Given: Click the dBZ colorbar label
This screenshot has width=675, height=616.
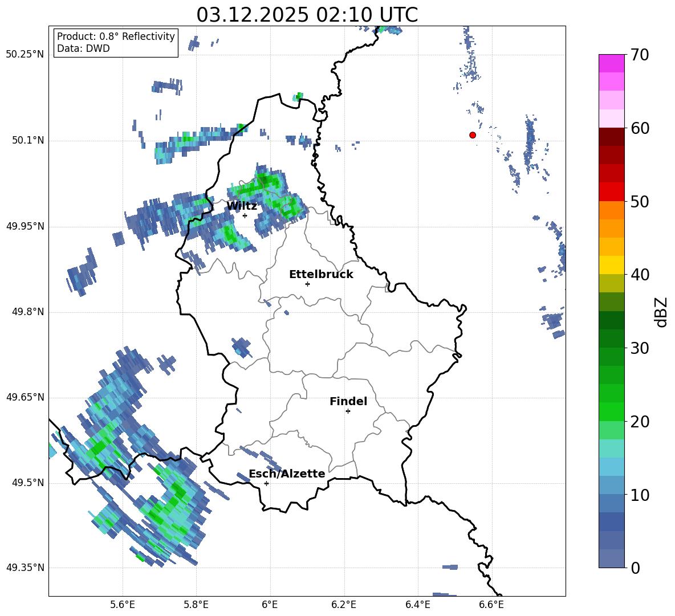Looking at the screenshot, I should pyautogui.click(x=661, y=312).
